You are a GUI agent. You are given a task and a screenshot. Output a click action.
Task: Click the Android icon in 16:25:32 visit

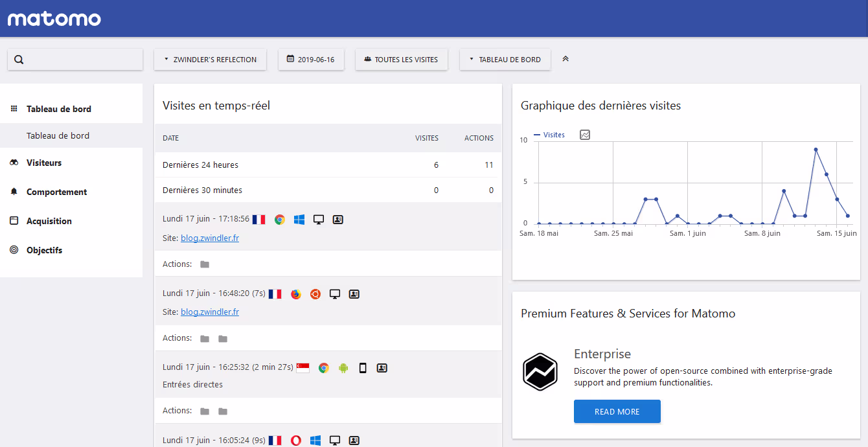click(343, 368)
